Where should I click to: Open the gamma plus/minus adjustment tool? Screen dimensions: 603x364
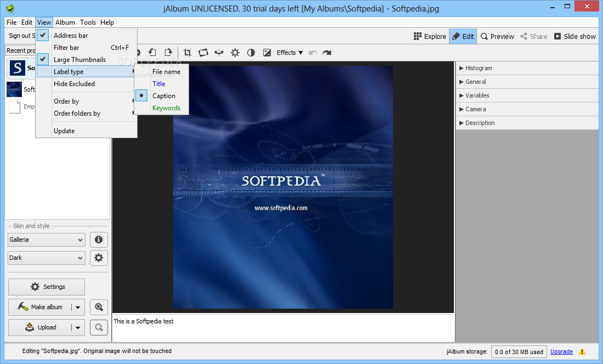pos(267,53)
